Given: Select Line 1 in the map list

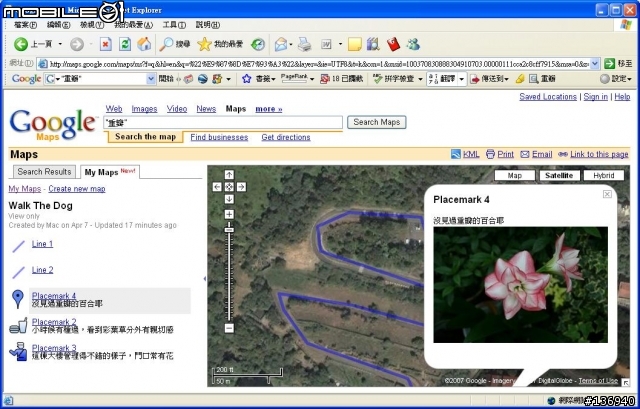Looking at the screenshot, I should [x=42, y=244].
